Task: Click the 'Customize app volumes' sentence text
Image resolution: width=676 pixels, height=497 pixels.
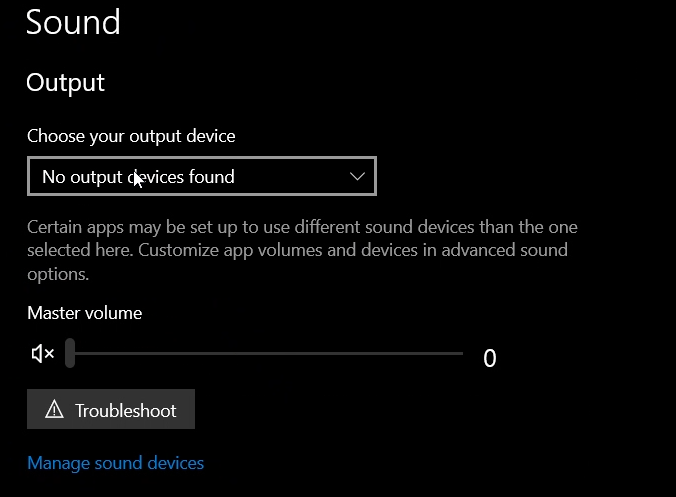Action: (x=230, y=250)
